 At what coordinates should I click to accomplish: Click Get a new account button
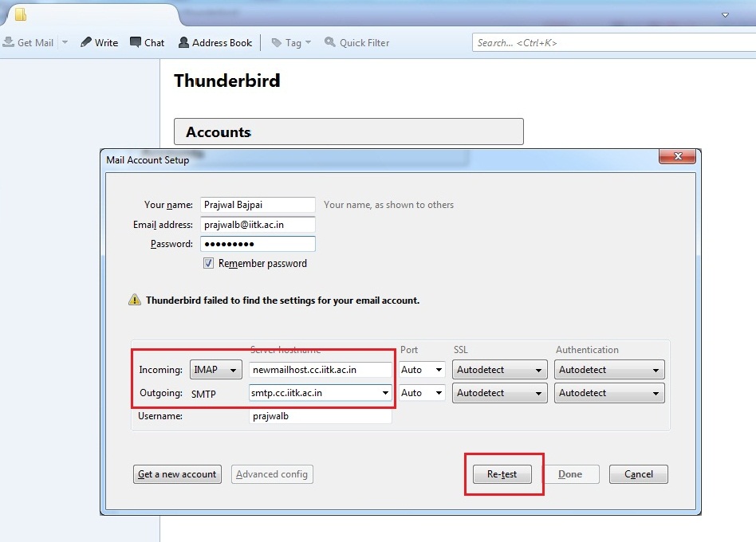point(177,474)
